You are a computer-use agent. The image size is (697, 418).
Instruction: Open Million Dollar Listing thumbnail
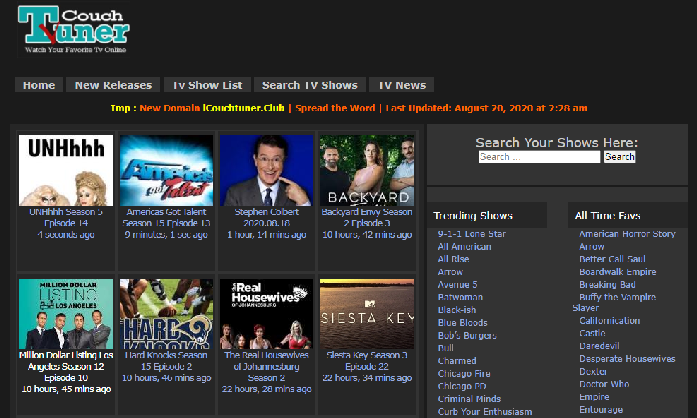66,314
